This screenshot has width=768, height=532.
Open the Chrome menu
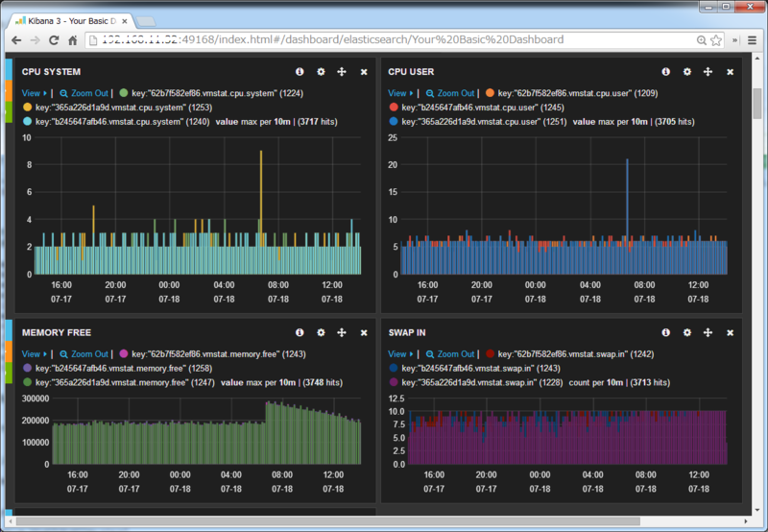click(753, 40)
